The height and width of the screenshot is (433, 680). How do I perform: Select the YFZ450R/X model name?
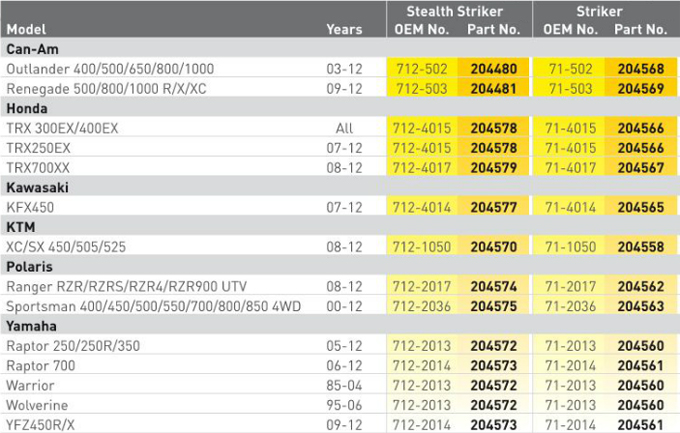(x=40, y=425)
